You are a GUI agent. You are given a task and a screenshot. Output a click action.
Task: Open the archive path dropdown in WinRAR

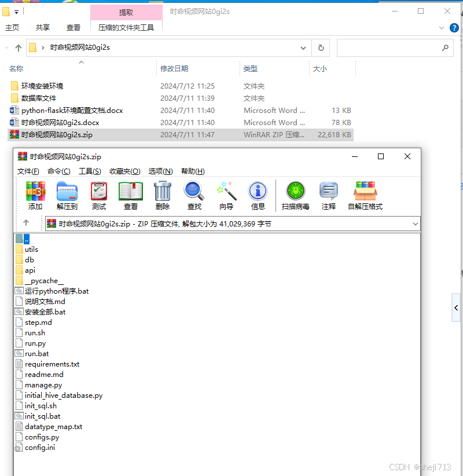(416, 224)
